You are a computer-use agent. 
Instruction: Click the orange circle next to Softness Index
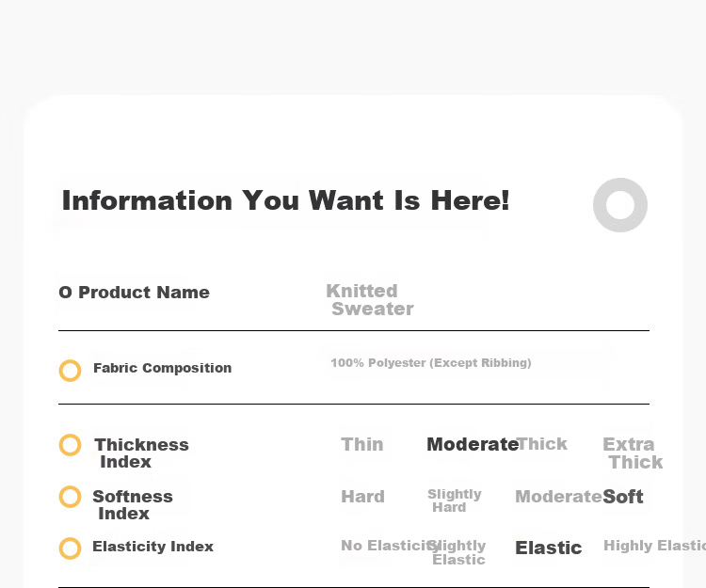(71, 497)
